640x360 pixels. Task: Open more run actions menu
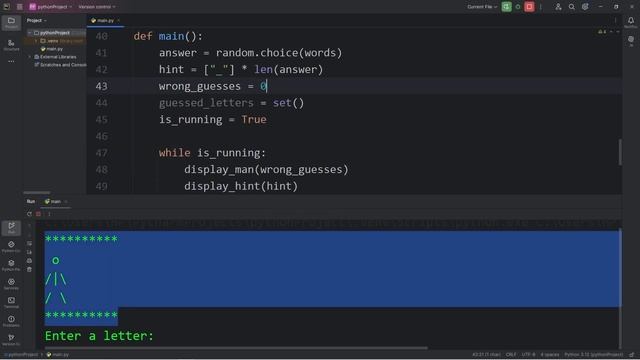point(540,7)
